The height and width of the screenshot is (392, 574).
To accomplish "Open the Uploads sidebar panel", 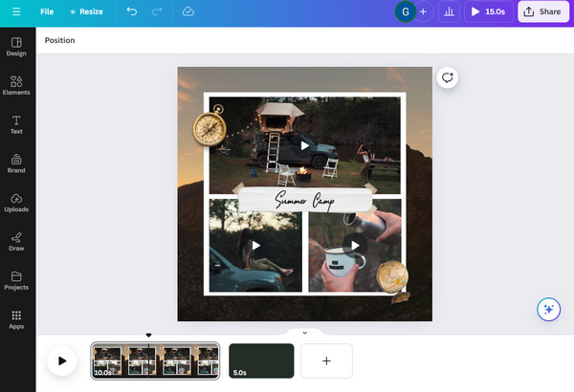I will click(x=17, y=202).
